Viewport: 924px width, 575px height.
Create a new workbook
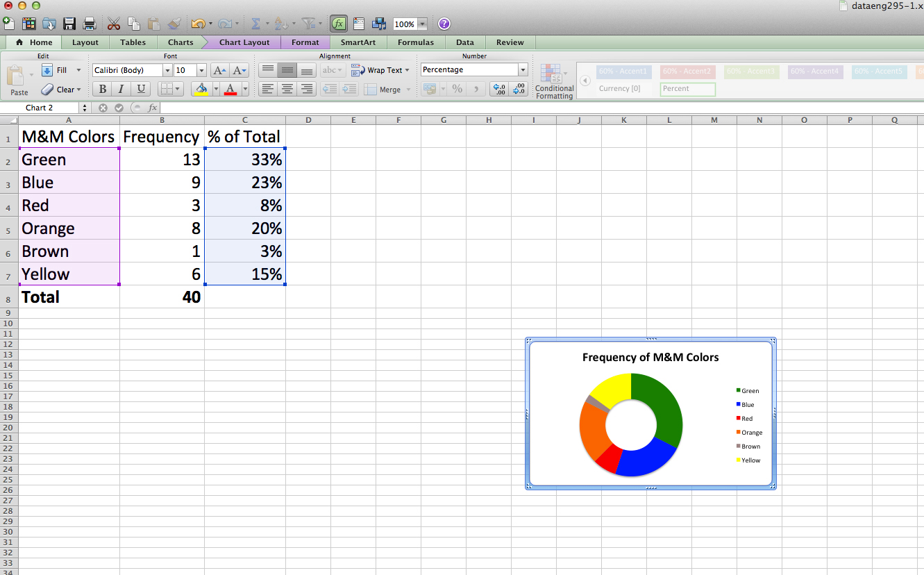8,24
